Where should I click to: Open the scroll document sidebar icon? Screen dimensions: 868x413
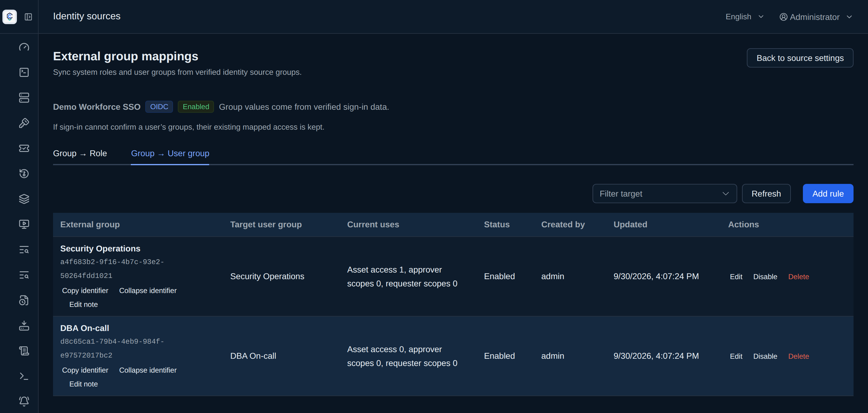point(24,351)
